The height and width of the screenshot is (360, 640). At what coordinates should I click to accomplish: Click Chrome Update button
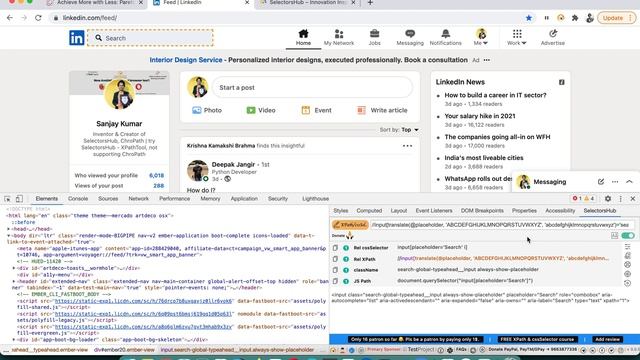(x=616, y=18)
